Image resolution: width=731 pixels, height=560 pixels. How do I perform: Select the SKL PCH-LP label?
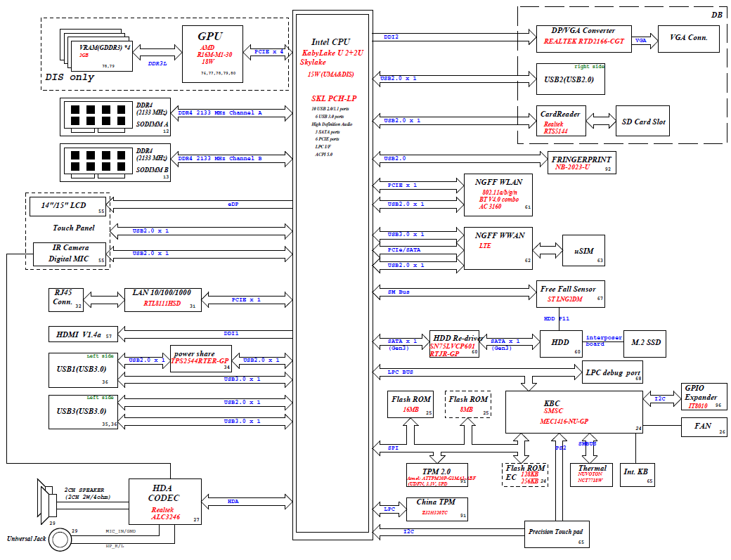point(334,98)
